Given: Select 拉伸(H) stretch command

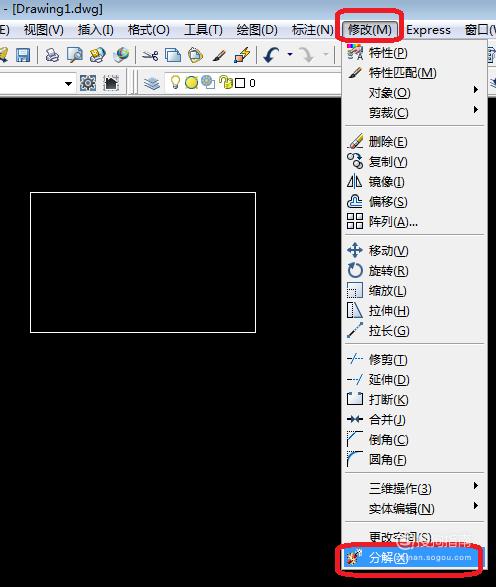Looking at the screenshot, I should [414, 311].
